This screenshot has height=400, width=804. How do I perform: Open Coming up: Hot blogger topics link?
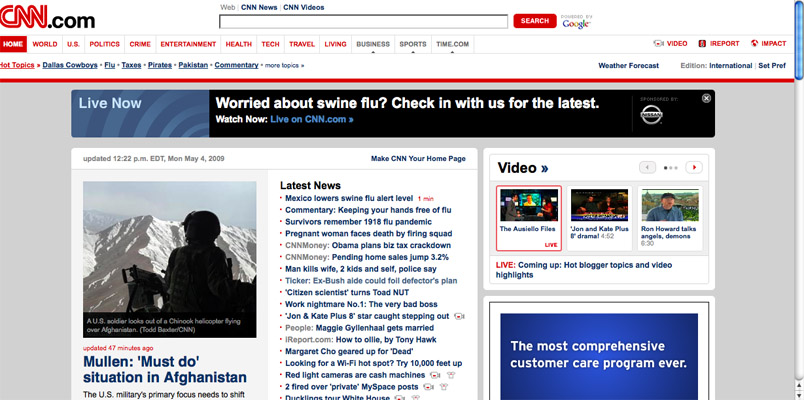pos(584,270)
